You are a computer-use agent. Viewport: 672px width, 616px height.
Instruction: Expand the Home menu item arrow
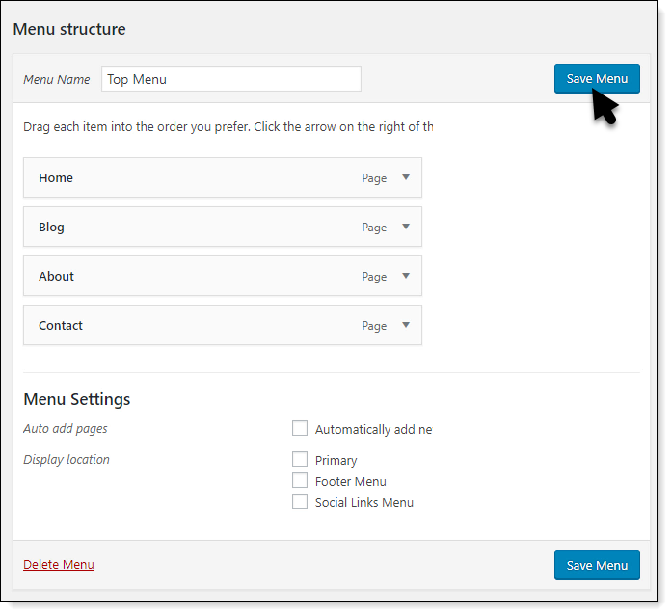(406, 177)
